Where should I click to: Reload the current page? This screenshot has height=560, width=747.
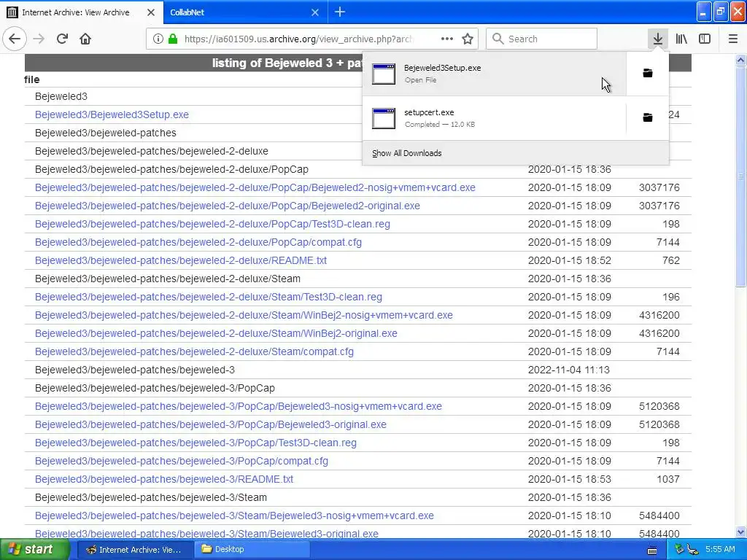pyautogui.click(x=62, y=39)
